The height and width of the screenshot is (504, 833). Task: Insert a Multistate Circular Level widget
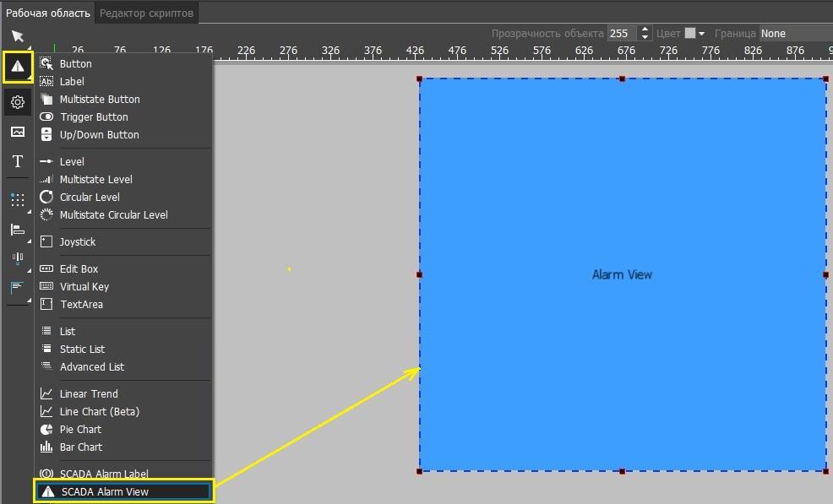[x=113, y=214]
